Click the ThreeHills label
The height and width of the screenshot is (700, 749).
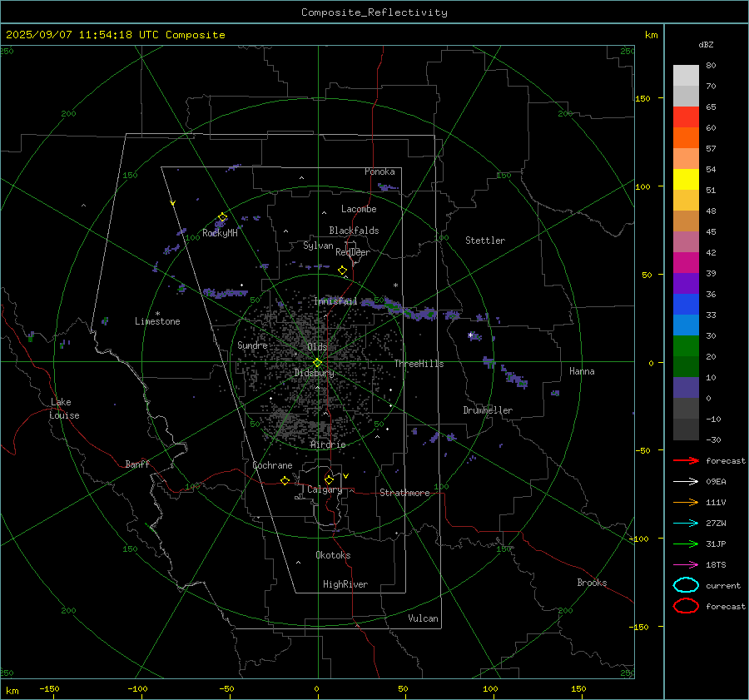[x=419, y=364]
